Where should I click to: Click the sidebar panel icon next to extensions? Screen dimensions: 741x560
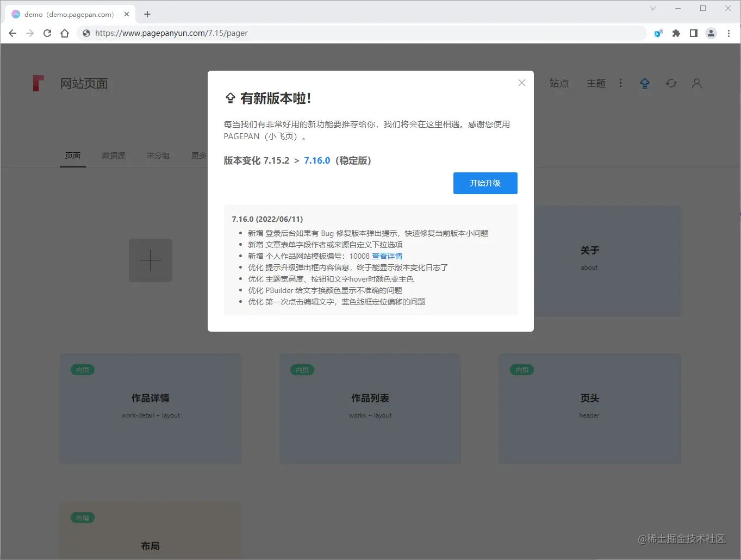(x=693, y=33)
